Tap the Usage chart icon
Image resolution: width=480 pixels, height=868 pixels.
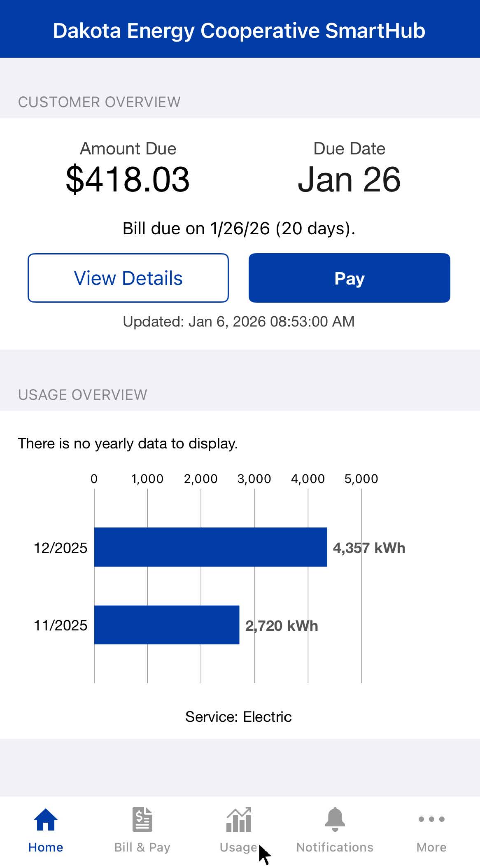[239, 819]
